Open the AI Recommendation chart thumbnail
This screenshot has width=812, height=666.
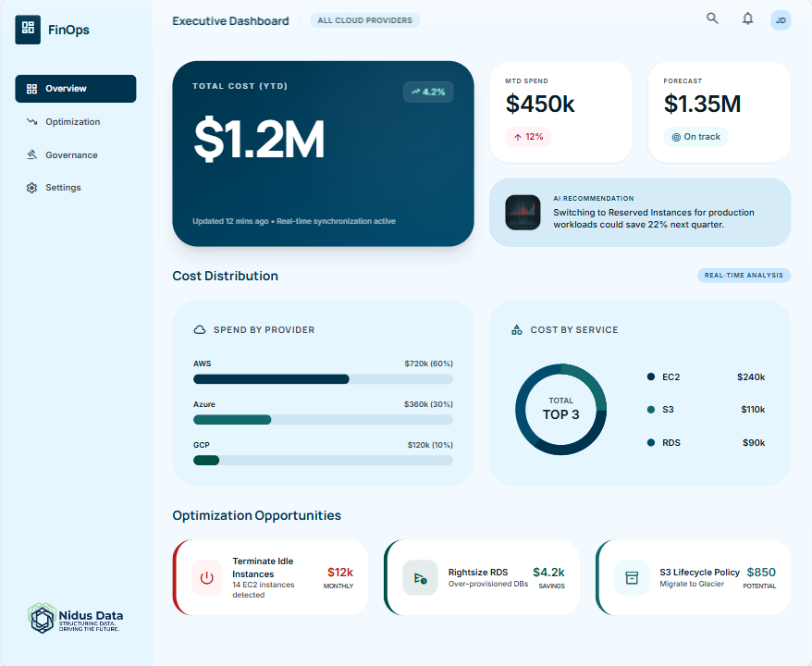[x=523, y=213]
